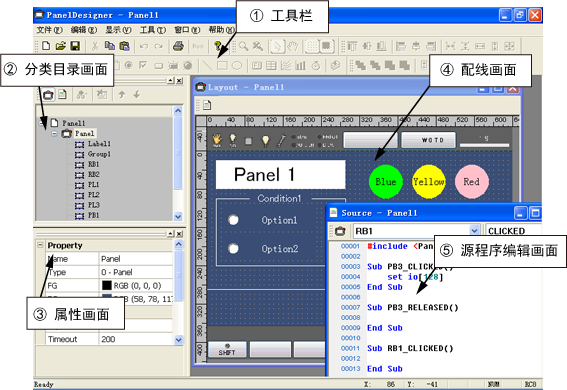Move item down in category tree

point(136,95)
